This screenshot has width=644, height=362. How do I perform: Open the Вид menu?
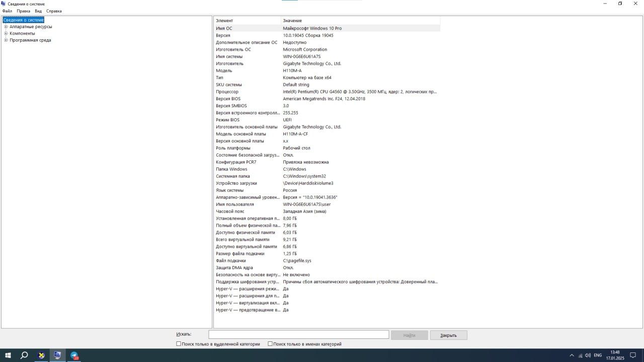tap(38, 11)
